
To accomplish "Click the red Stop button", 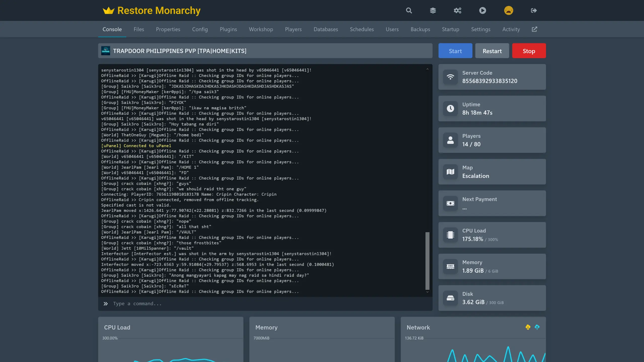I will point(529,51).
